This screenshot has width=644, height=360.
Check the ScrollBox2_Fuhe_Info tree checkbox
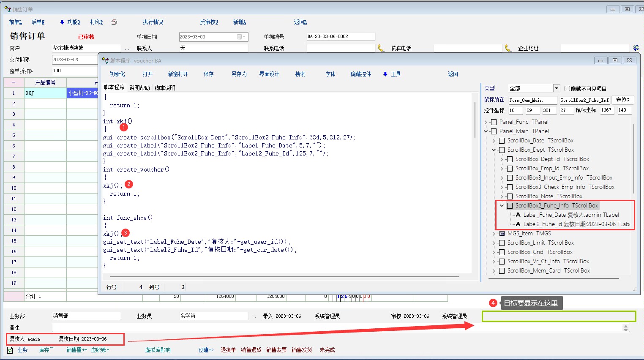tap(510, 206)
